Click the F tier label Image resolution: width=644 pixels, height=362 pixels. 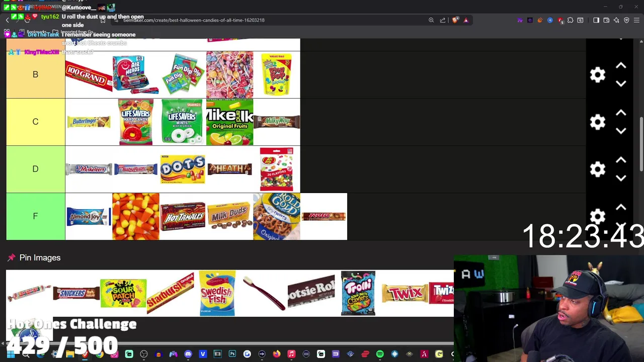click(x=35, y=216)
